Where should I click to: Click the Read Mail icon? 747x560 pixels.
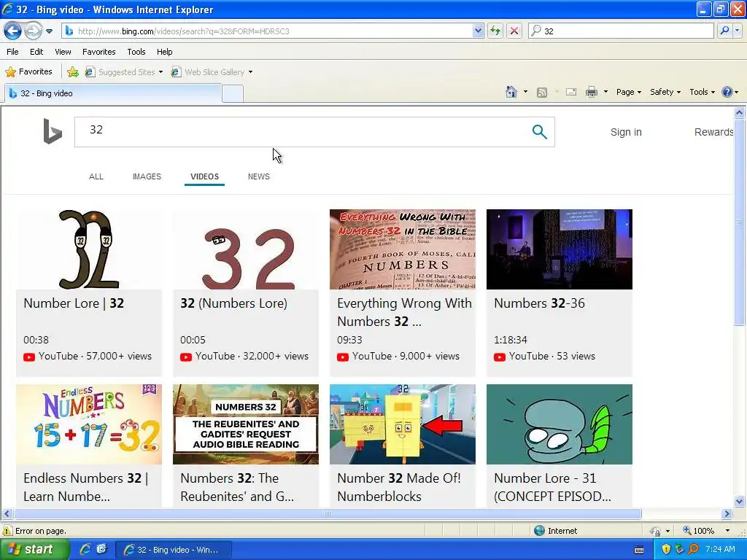[x=571, y=92]
